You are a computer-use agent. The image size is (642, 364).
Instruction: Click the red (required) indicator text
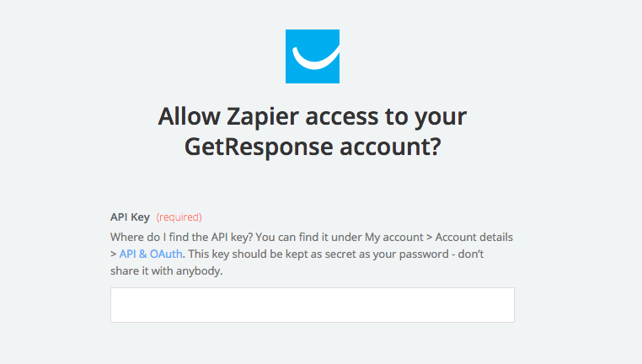(179, 217)
